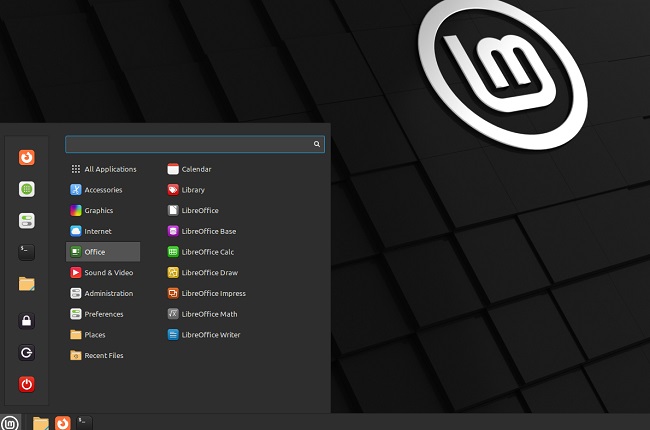Launch LibreOffice Draw
This screenshot has height=430, width=650.
202,272
